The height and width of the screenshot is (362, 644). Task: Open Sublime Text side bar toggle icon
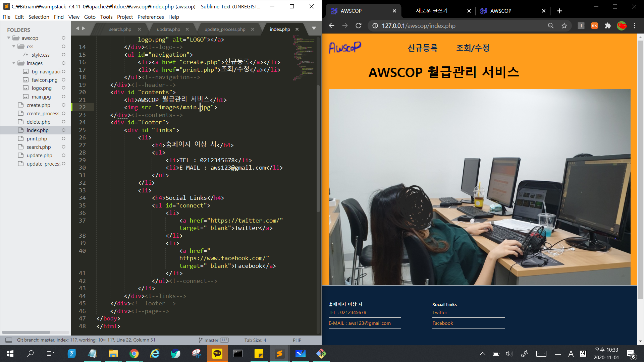pyautogui.click(x=9, y=340)
